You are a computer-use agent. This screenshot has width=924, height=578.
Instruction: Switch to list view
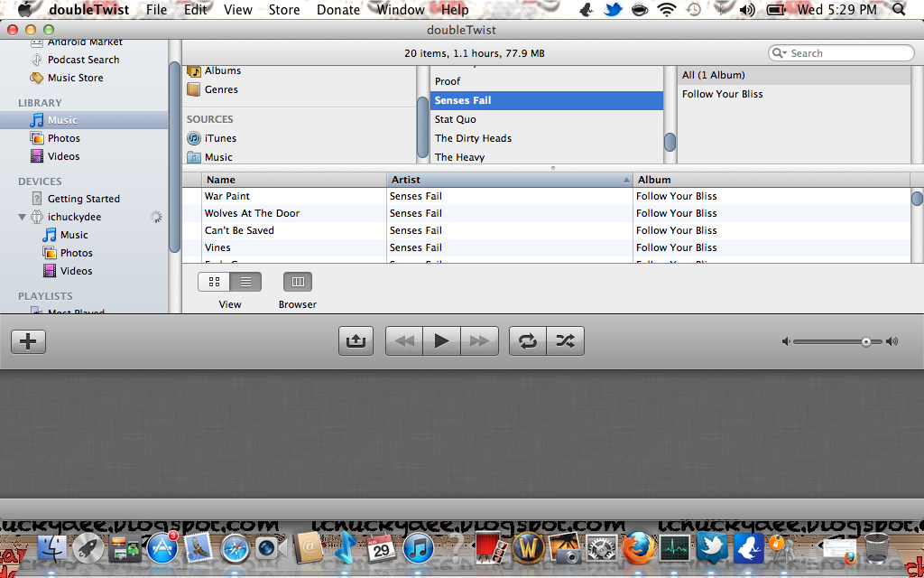[x=245, y=282]
